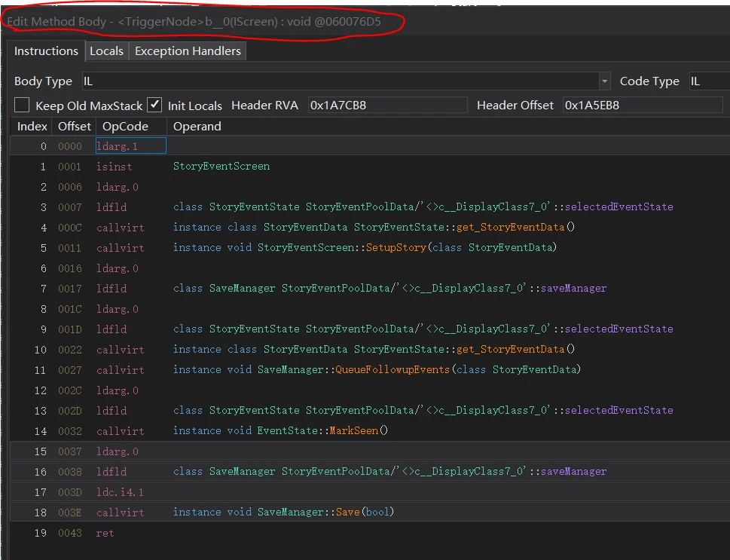Viewport: 730px width, 560px height.
Task: Uncheck the Init Locals checkbox
Action: [154, 105]
